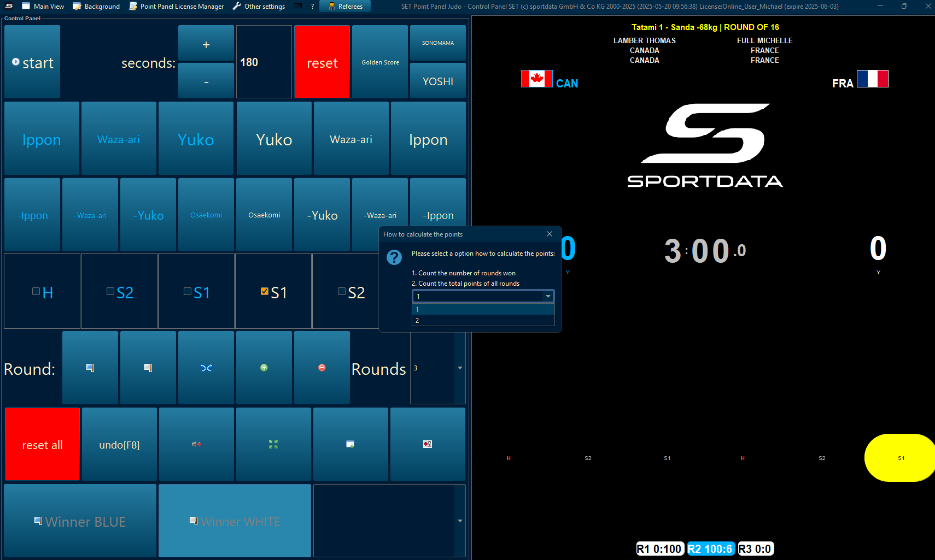The width and height of the screenshot is (935, 560).
Task: Click the R1 0:100 round score label
Action: (x=659, y=549)
